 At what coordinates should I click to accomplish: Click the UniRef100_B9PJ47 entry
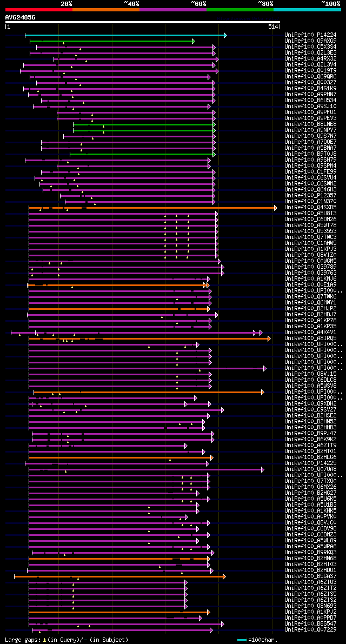pyautogui.click(x=310, y=434)
